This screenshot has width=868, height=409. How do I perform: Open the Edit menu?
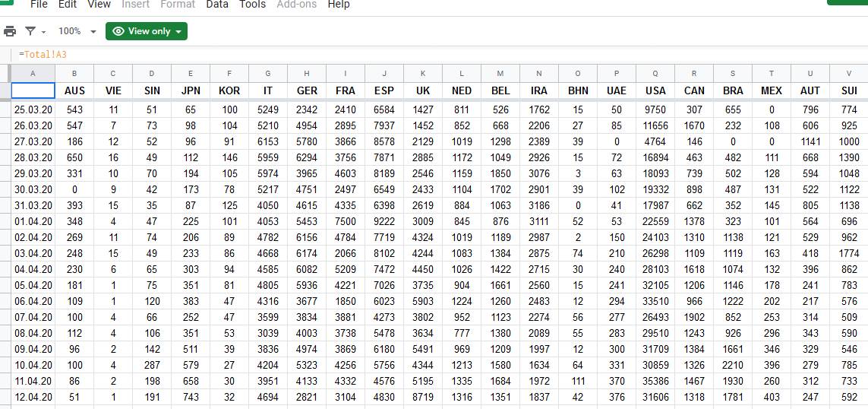click(x=68, y=5)
